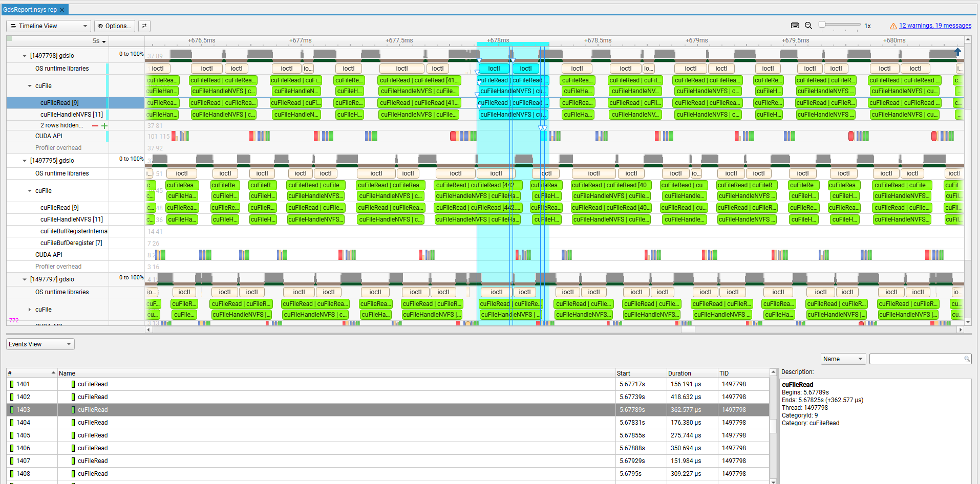Viewport: 980px width, 484px height.
Task: Show hidden rows with the green plus toggle
Action: tap(105, 125)
